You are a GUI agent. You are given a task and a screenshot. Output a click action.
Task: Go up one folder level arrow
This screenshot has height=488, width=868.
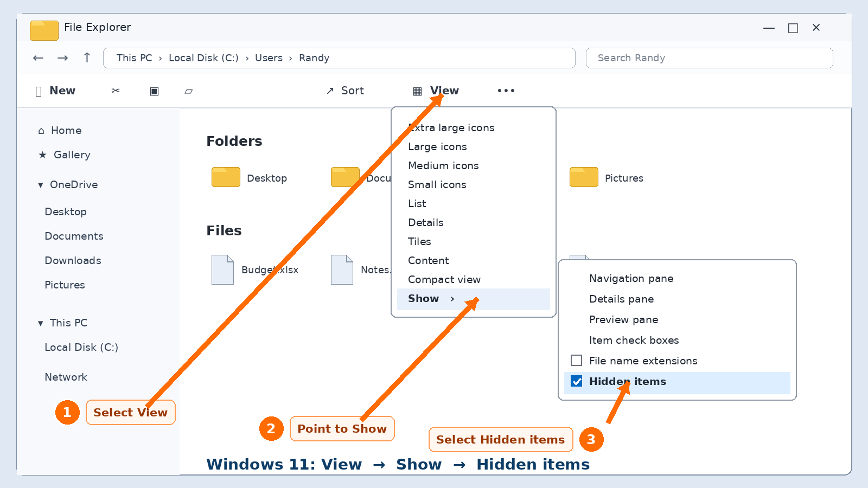click(x=87, y=57)
